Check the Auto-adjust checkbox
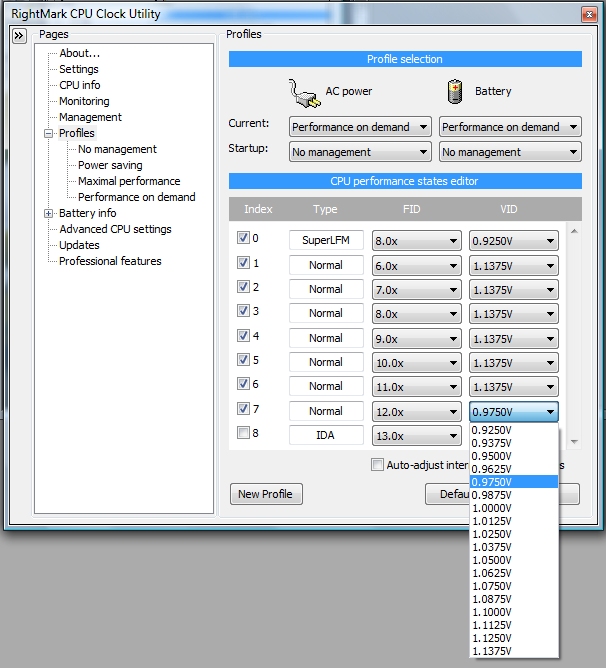The width and height of the screenshot is (606, 668). 377,465
